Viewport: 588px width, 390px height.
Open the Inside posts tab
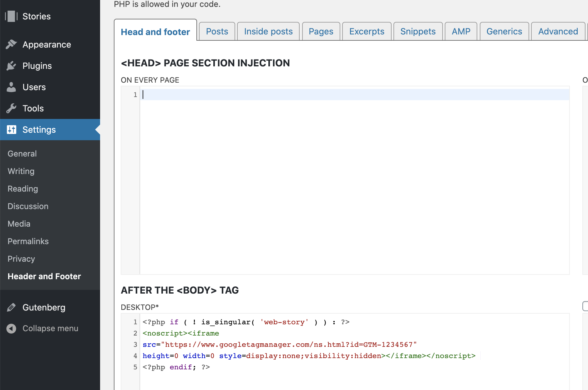268,31
